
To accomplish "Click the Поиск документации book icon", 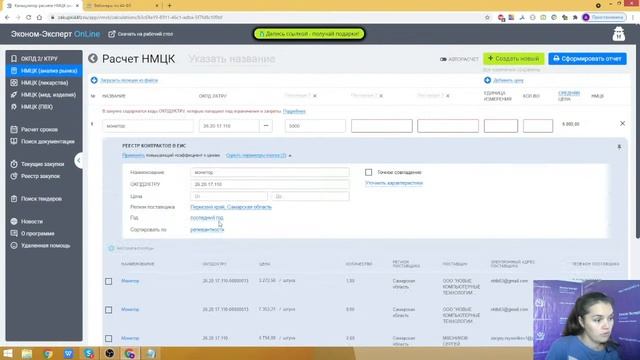I will (x=14, y=141).
